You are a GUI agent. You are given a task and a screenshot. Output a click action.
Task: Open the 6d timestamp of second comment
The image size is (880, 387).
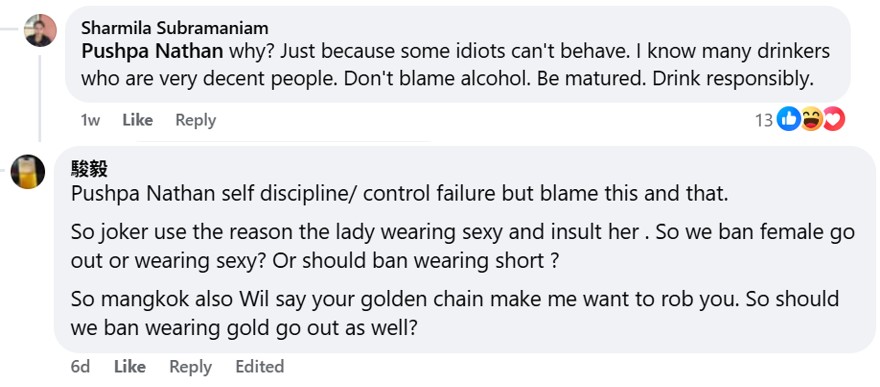tap(80, 367)
